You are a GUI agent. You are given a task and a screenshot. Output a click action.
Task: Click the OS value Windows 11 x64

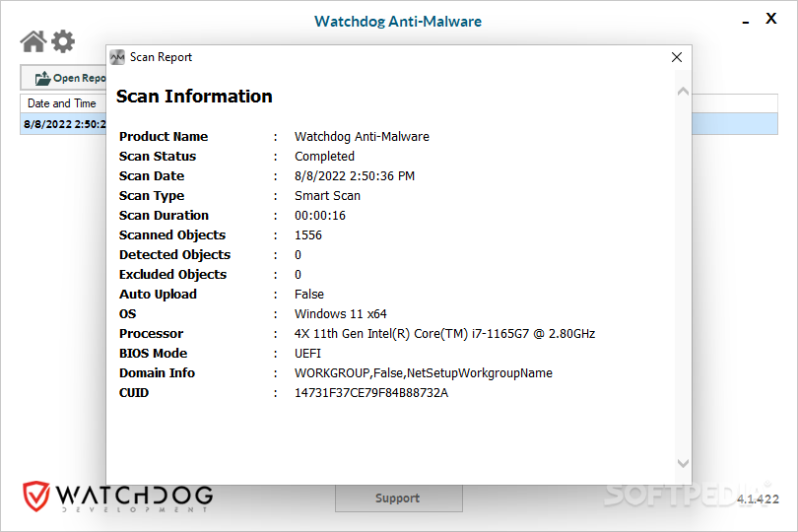[341, 314]
